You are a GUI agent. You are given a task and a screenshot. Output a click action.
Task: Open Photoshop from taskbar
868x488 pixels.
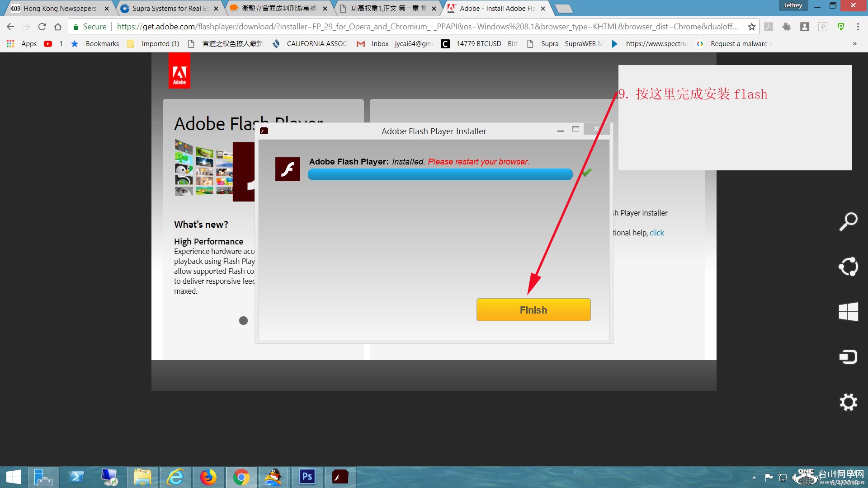307,477
